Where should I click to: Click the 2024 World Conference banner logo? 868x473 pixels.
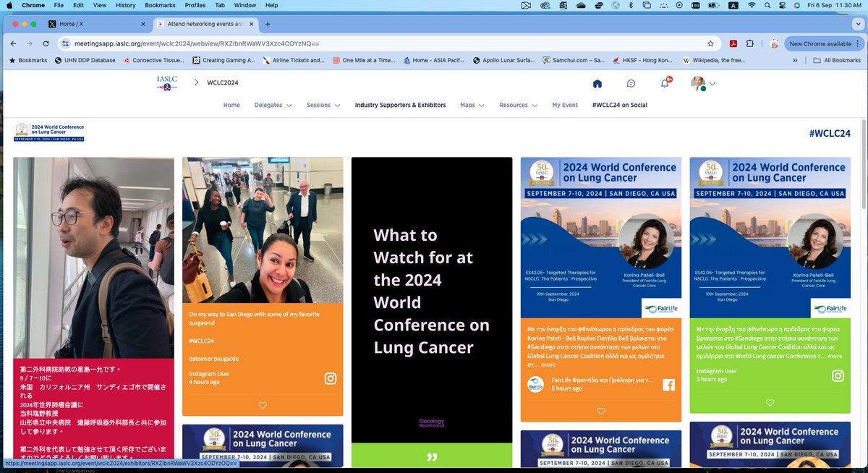tap(49, 132)
